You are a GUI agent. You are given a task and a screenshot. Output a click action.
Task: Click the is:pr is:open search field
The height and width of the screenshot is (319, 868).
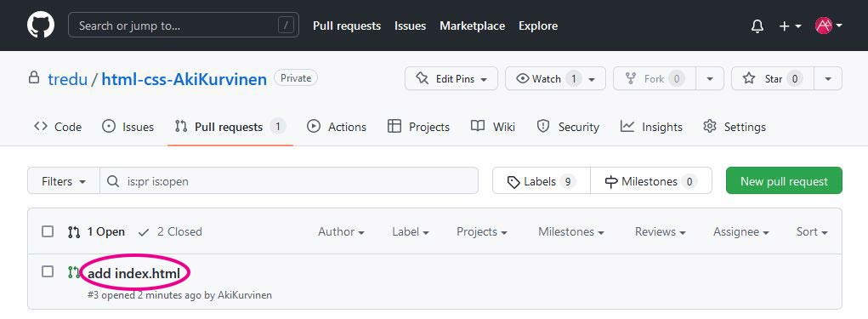pos(289,181)
